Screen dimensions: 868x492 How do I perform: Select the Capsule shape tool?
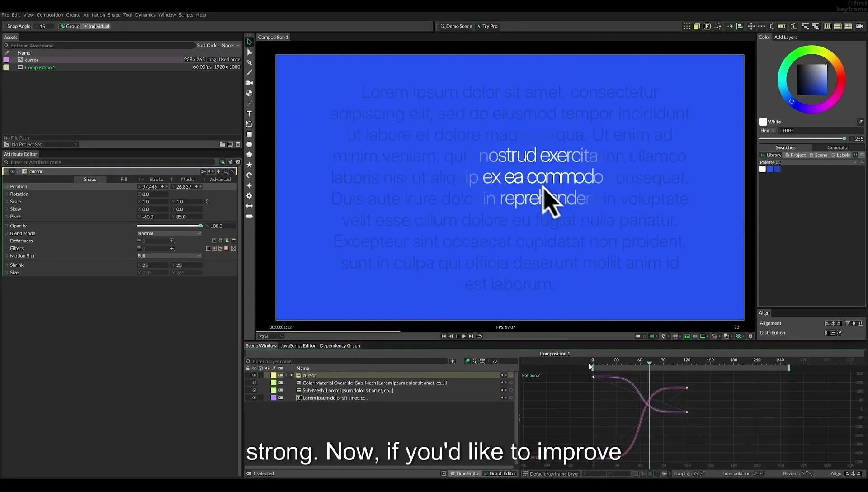point(249,216)
